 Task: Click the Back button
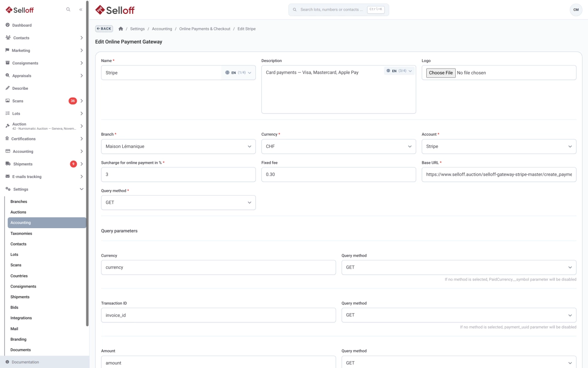tap(104, 29)
